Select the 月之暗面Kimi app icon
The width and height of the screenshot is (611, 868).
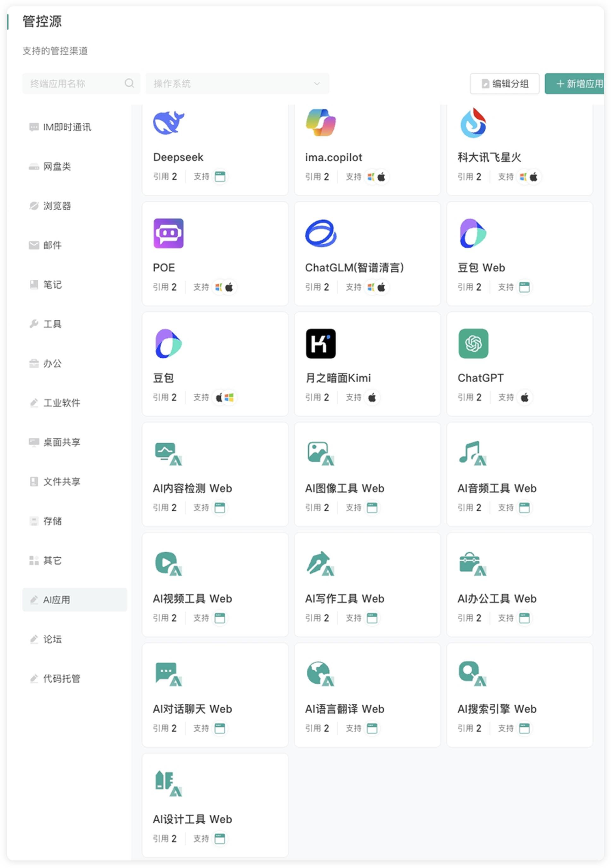click(x=321, y=344)
